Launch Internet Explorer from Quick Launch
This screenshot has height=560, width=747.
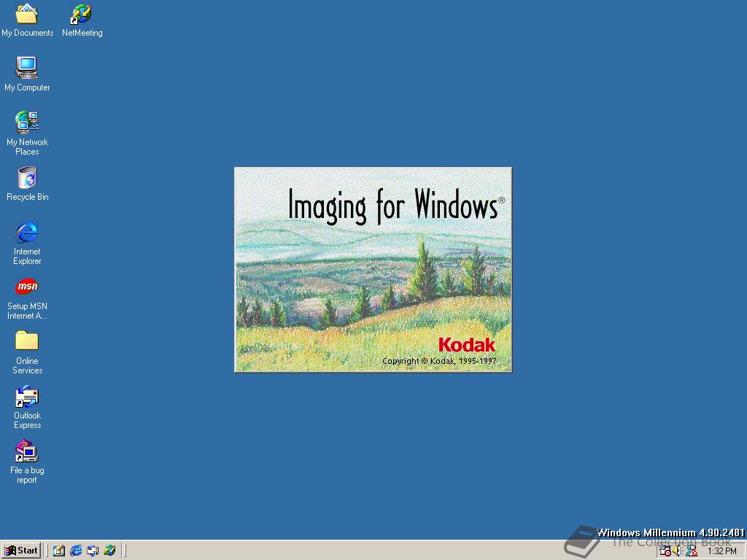76,551
